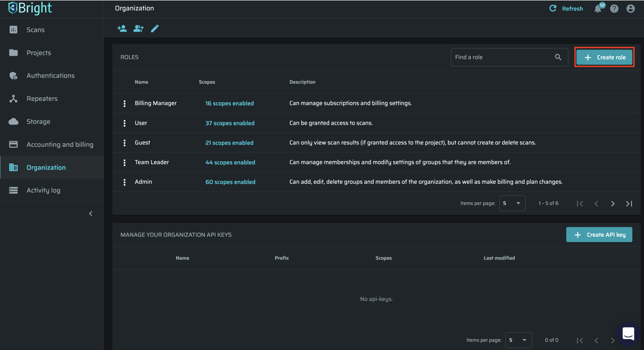Open the help question mark icon
Screen dimensions: 644x350
coord(614,9)
